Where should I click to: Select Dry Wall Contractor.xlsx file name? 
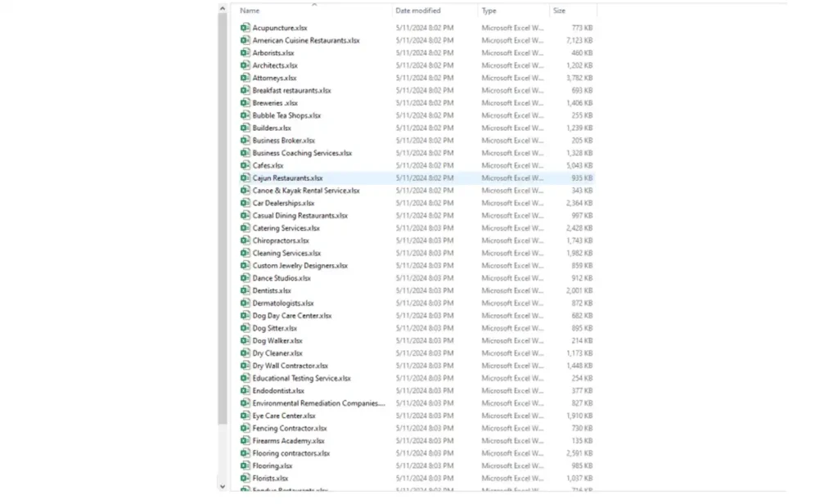[x=291, y=366]
